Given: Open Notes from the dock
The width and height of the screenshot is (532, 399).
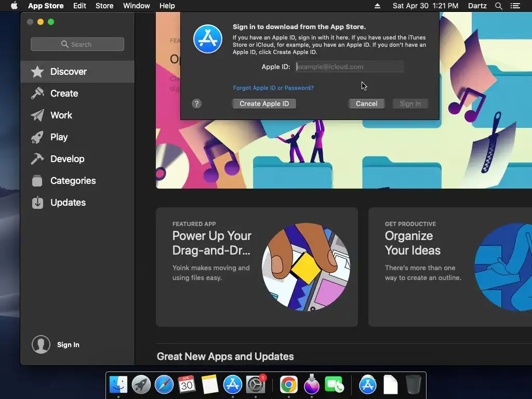Looking at the screenshot, I should [210, 385].
